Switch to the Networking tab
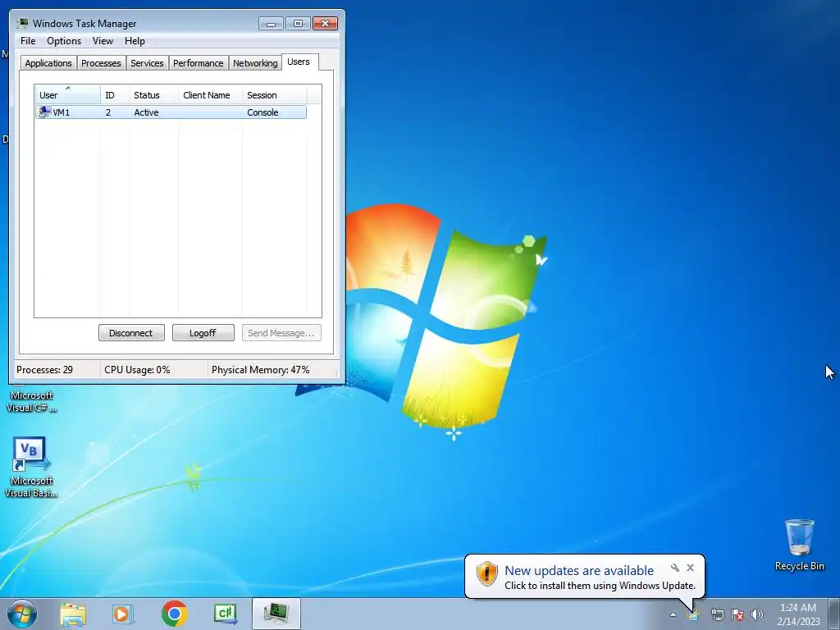Screen dimensions: 840x630 coord(255,62)
